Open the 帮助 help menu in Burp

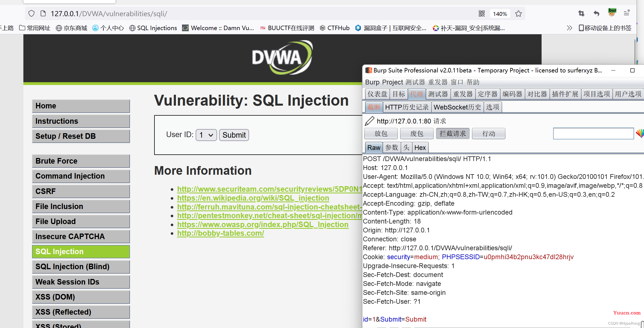[473, 82]
